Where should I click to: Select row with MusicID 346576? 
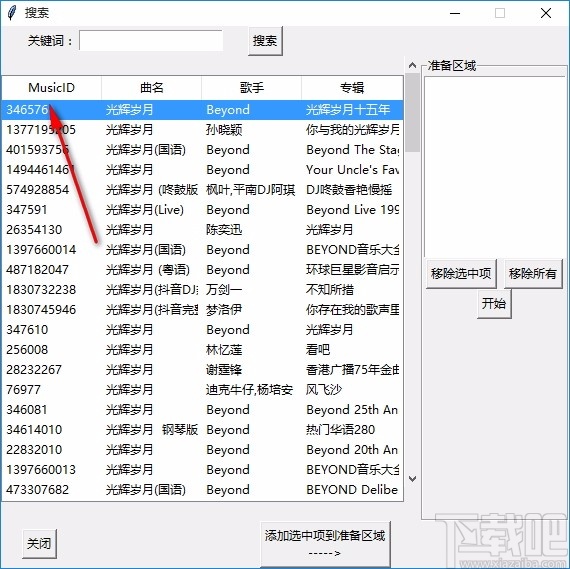coord(202,110)
